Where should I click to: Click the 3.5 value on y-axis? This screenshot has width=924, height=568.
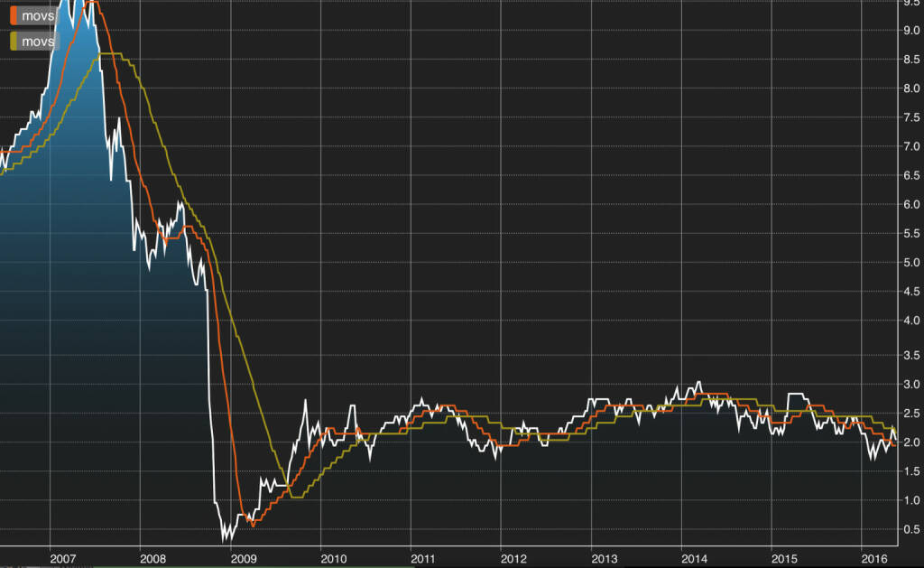pyautogui.click(x=910, y=356)
